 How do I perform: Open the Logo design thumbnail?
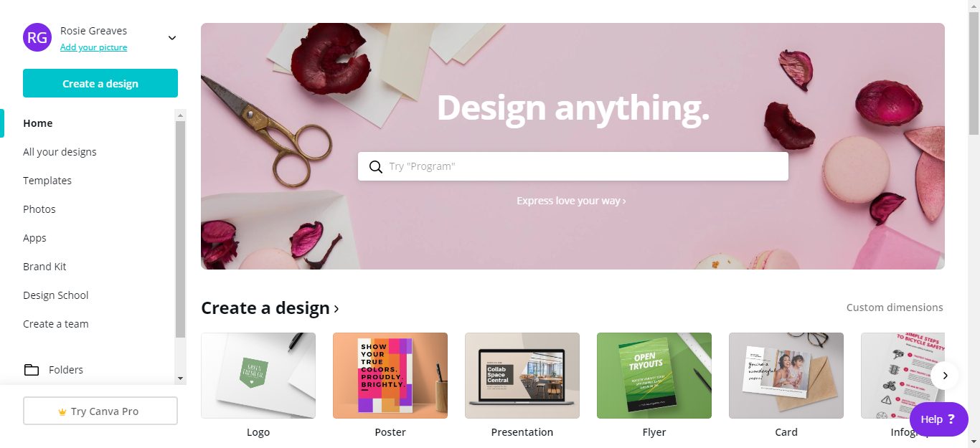(258, 376)
